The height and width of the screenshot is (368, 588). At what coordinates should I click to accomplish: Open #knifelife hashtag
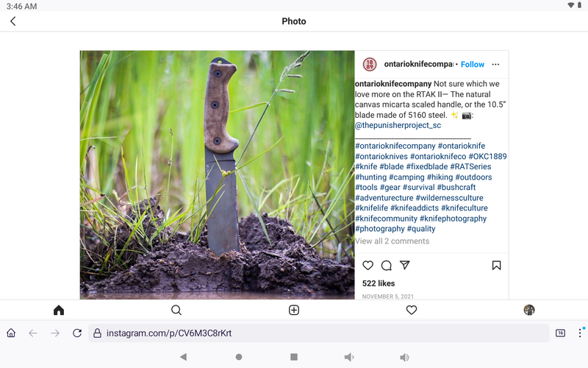372,208
